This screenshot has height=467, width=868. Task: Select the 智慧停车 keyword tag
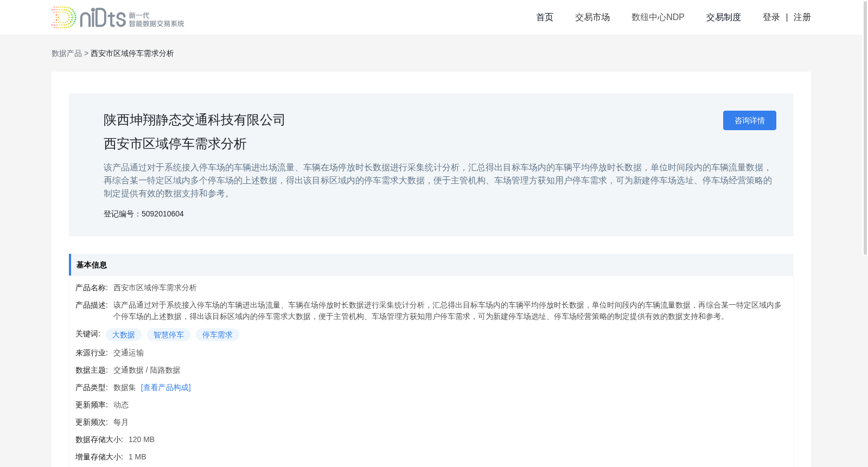[169, 335]
